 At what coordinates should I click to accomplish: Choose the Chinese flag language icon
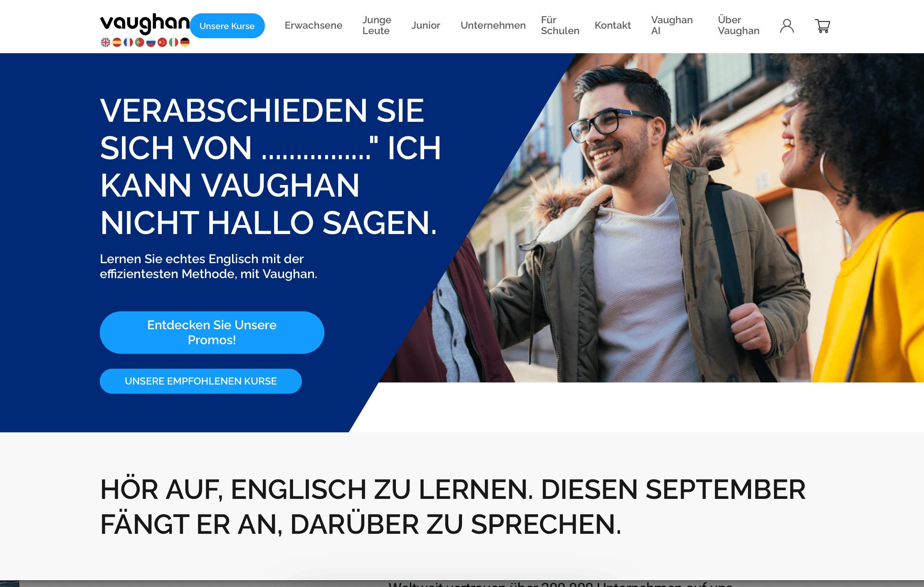162,42
